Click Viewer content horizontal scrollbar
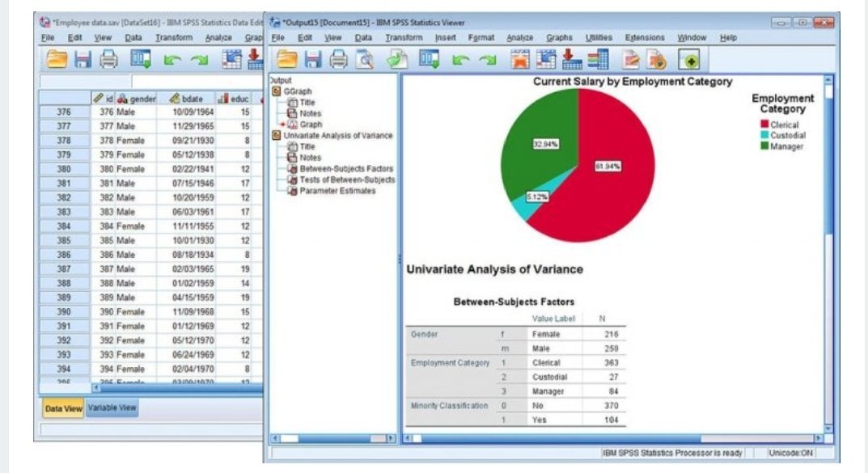This screenshot has height=473, width=868. tap(612, 439)
